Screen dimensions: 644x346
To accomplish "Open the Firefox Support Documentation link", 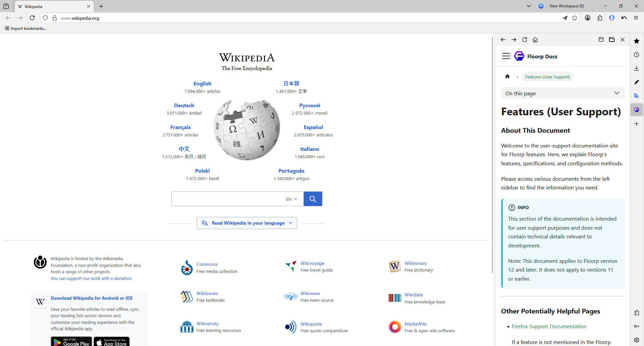I will point(549,326).
